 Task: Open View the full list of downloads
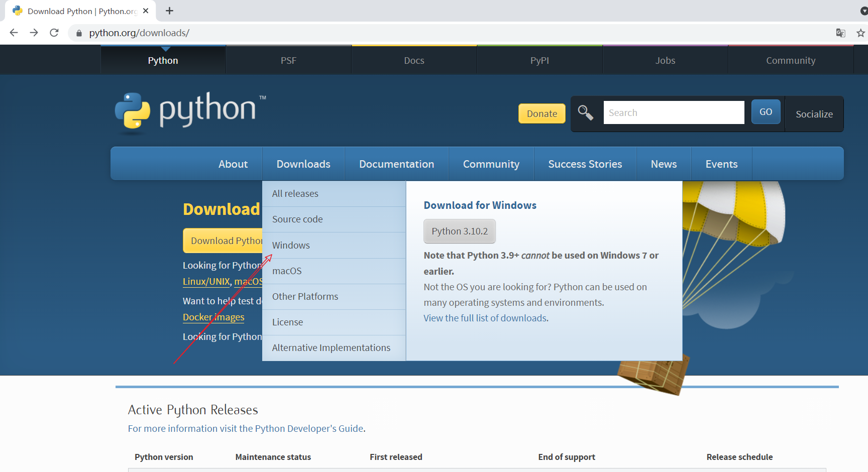click(x=485, y=318)
